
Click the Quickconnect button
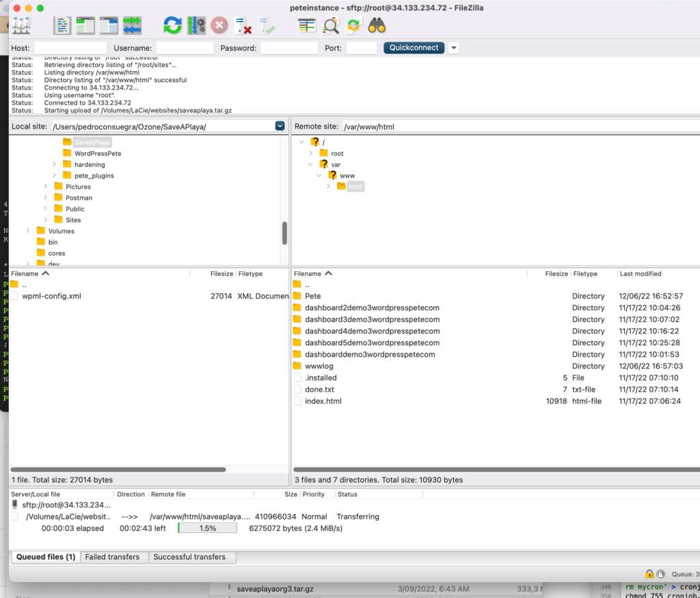click(x=414, y=48)
